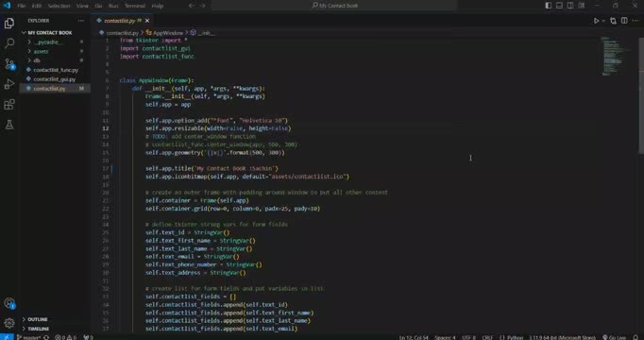Click Go Live in the status bar
The height and width of the screenshot is (340, 644).
(614, 337)
